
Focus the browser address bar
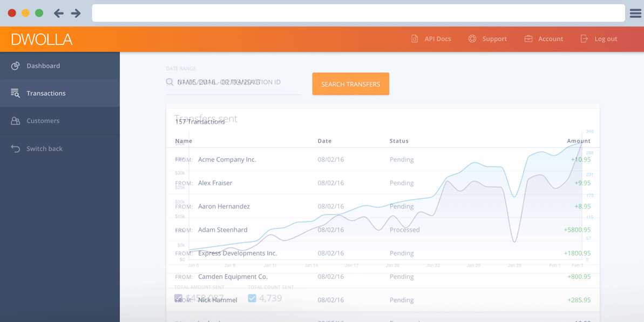[358, 13]
